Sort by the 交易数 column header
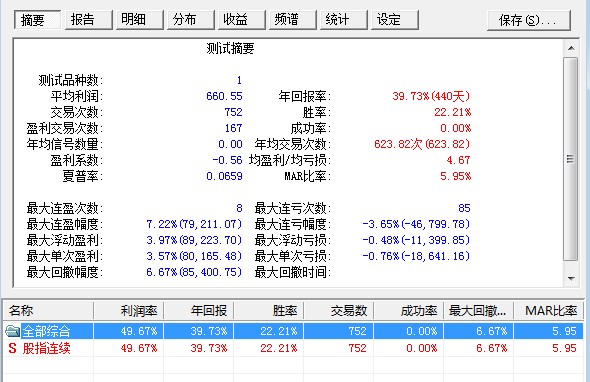 click(339, 310)
